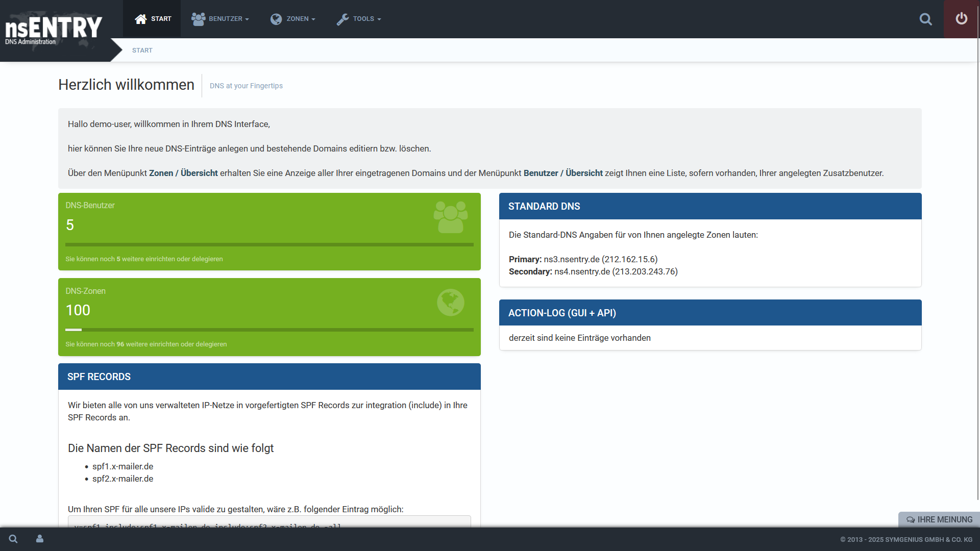The height and width of the screenshot is (551, 980).
Task: Click the footer user profile icon
Action: (x=40, y=539)
